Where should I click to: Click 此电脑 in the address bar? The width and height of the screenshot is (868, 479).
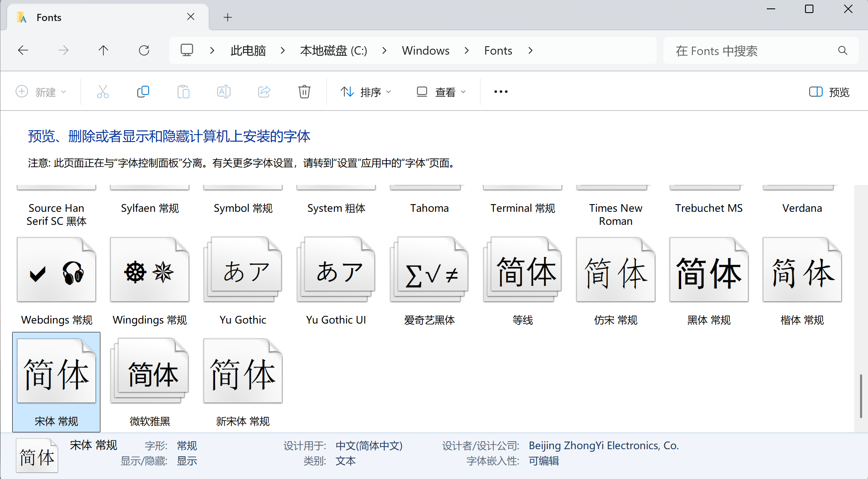(248, 51)
